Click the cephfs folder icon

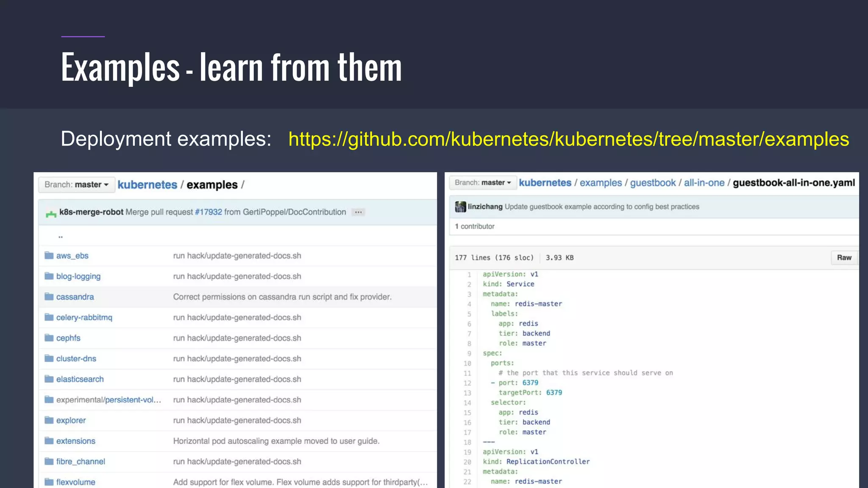pos(49,338)
